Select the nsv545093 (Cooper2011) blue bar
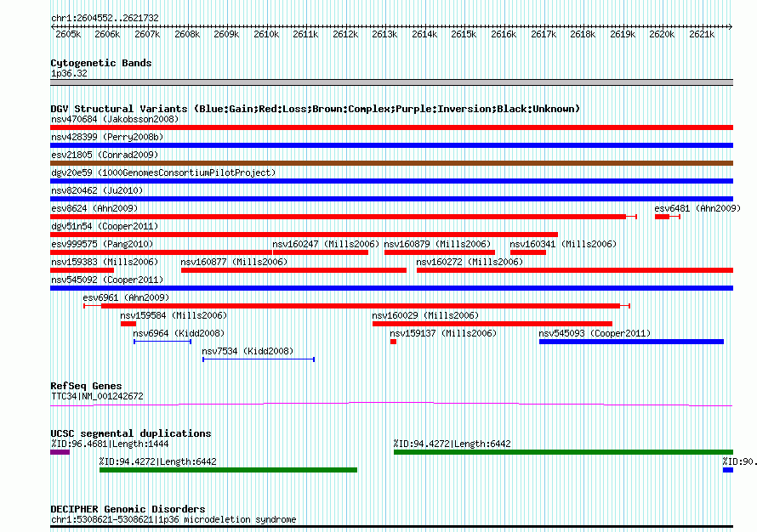The height and width of the screenshot is (532, 757). tap(631, 342)
